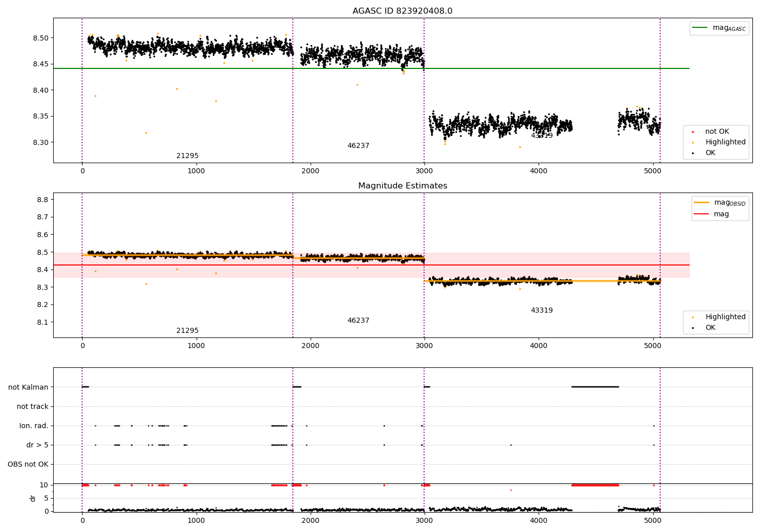
Task: Click the 46237 label in Magnitude Estimates plot
Action: tap(358, 321)
